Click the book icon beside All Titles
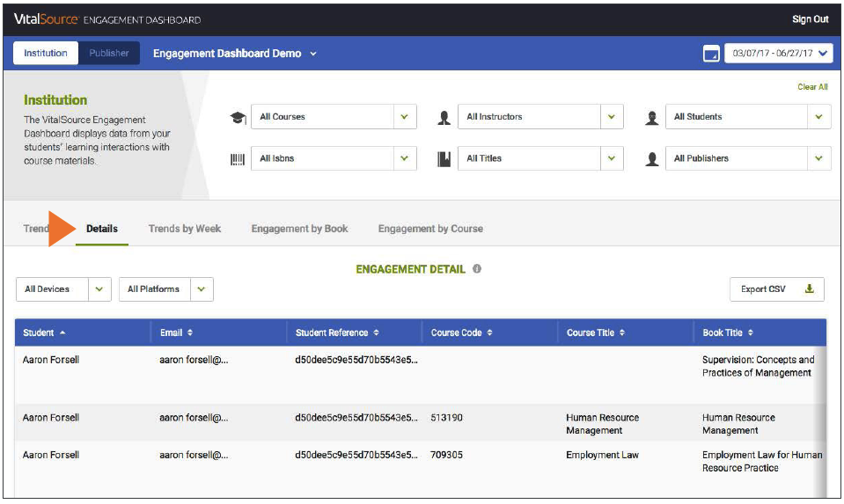The height and width of the screenshot is (504, 844). (x=444, y=159)
